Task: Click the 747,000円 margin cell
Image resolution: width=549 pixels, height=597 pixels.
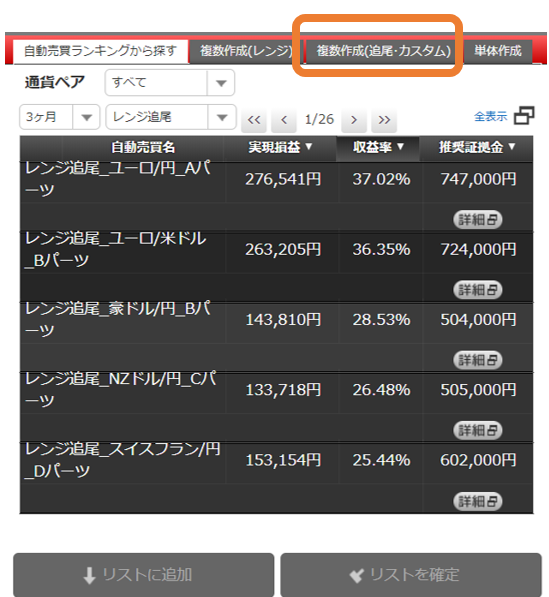Action: pyautogui.click(x=479, y=179)
